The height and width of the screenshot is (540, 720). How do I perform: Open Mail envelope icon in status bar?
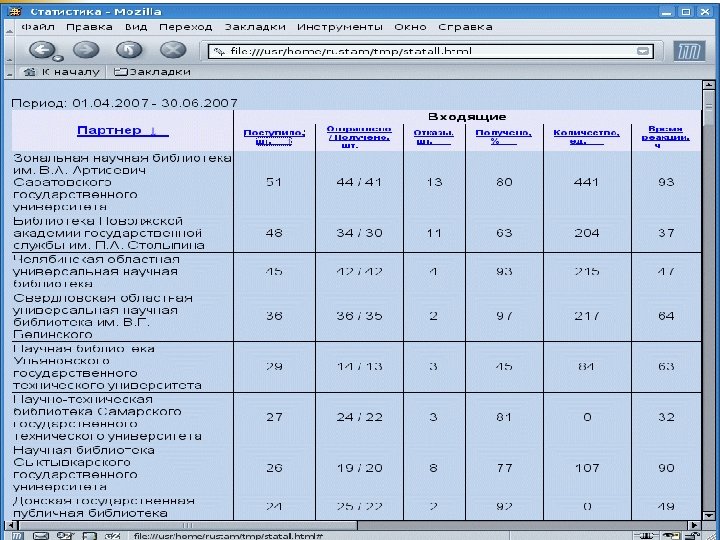[x=41, y=535]
